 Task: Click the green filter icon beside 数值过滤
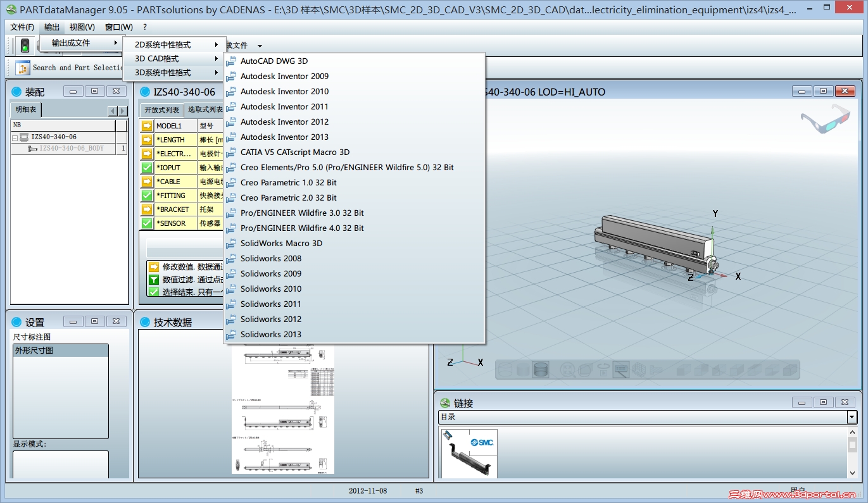click(x=154, y=280)
